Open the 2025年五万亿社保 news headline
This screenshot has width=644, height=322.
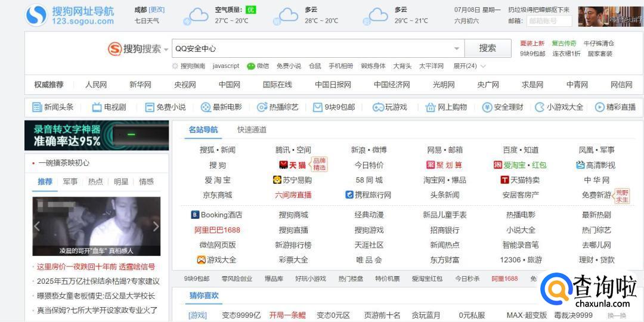click(x=98, y=281)
